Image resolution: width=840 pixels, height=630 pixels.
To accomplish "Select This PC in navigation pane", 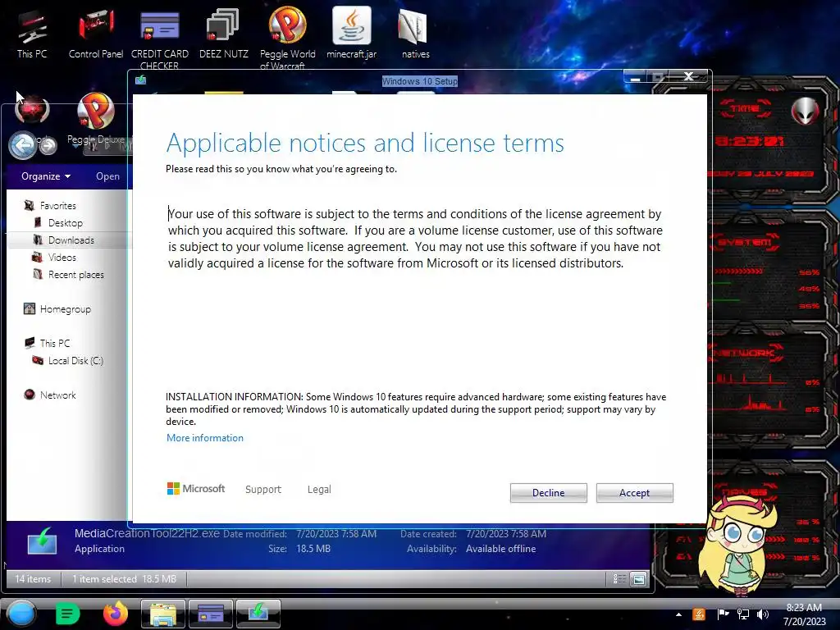I will point(55,344).
